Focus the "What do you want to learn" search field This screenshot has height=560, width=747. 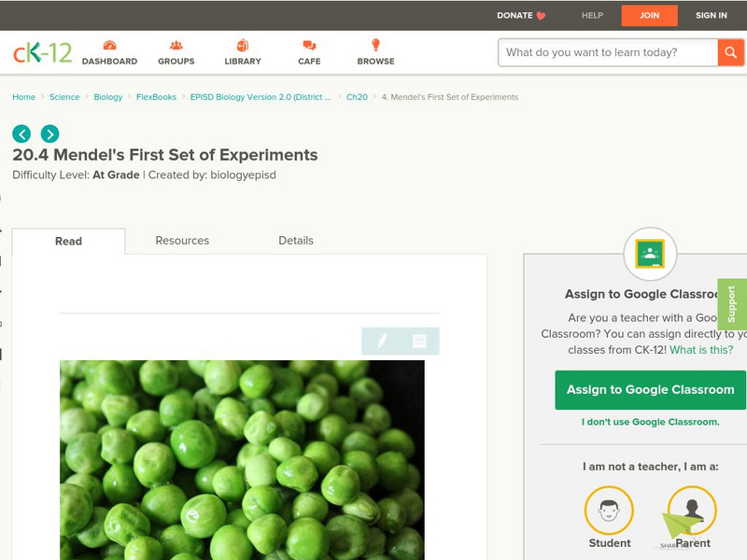608,52
